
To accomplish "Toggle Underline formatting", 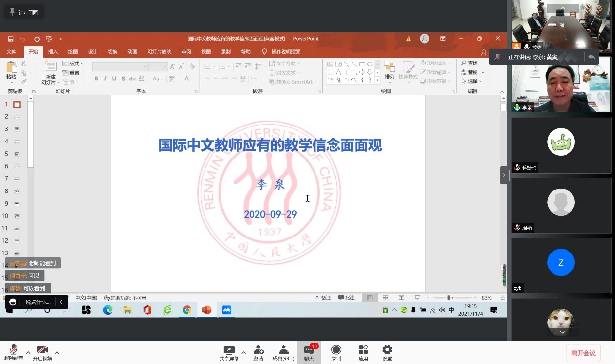I will point(114,79).
